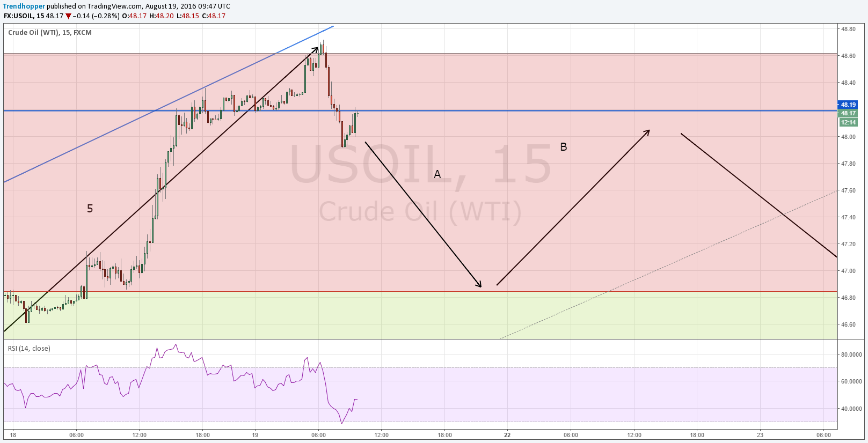This screenshot has height=443, width=868.
Task: Click the O:48.17 open value
Action: click(134, 16)
